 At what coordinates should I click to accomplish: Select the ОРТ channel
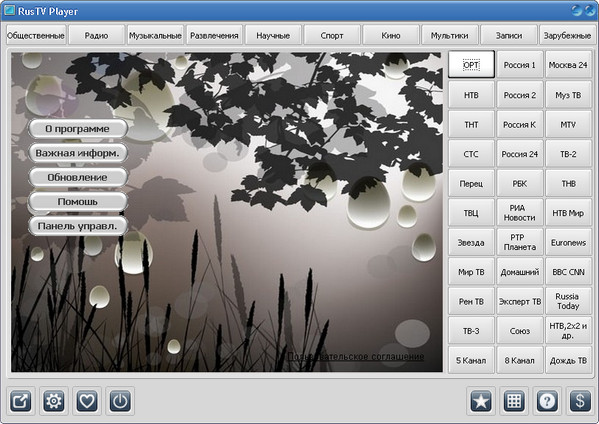click(x=471, y=65)
